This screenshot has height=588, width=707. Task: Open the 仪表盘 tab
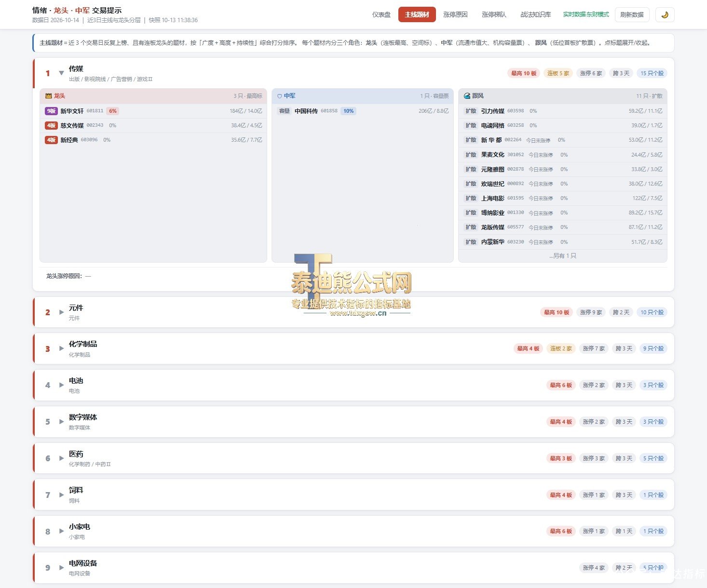click(381, 14)
